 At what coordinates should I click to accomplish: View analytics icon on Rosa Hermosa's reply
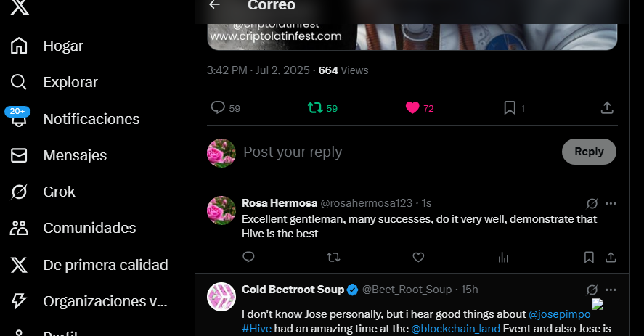(x=503, y=258)
